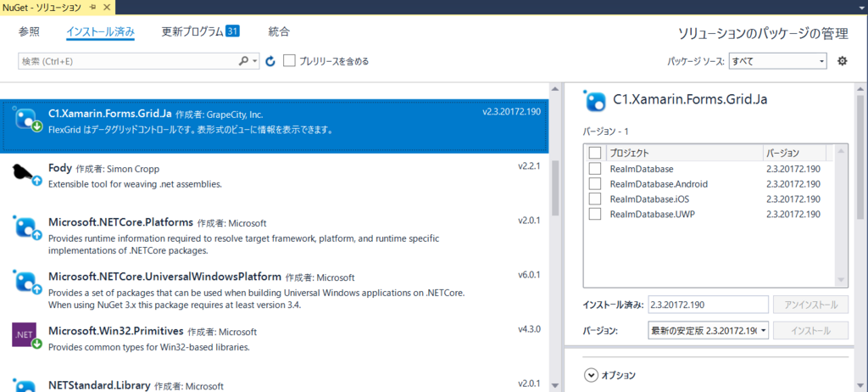The width and height of the screenshot is (868, 392).
Task: Click version v6.0.1 of UniversalWindowsPlatform
Action: pos(529,274)
